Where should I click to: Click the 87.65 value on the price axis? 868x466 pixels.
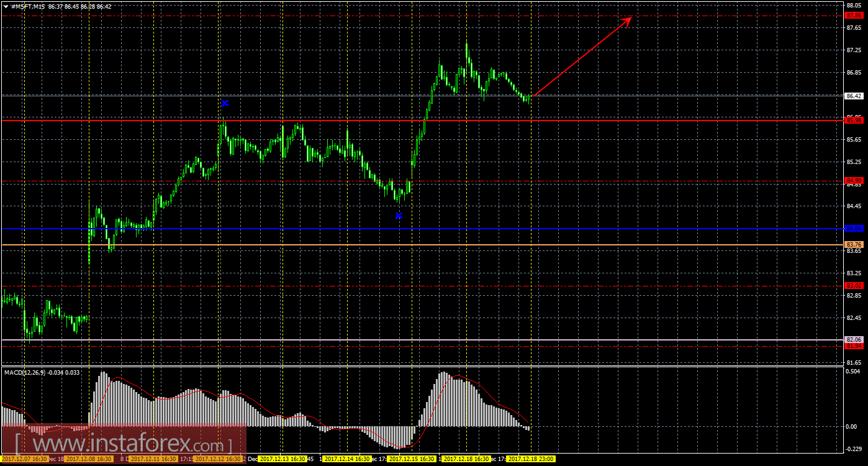click(853, 27)
